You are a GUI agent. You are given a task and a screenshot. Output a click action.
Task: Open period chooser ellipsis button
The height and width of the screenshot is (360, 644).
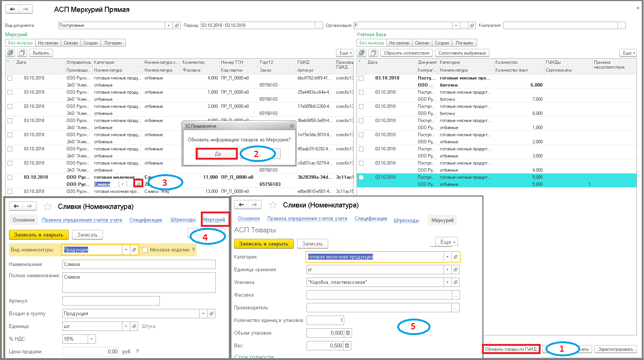click(319, 25)
